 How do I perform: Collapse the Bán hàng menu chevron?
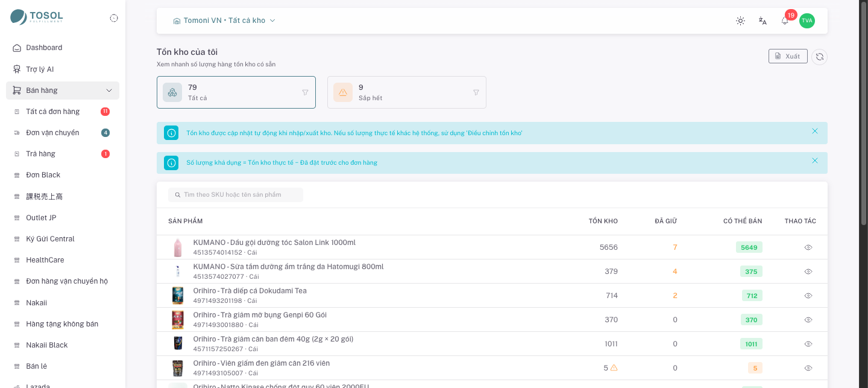coord(109,91)
